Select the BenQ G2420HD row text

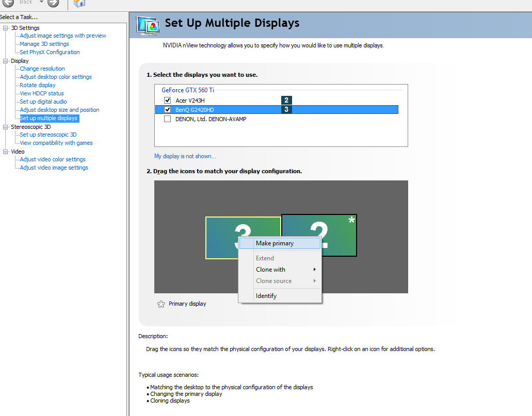[x=195, y=110]
